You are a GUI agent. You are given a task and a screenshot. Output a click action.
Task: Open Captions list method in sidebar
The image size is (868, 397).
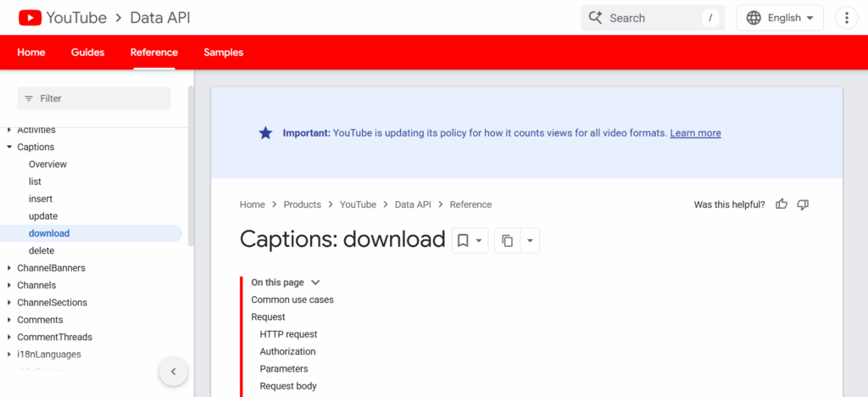tap(35, 182)
